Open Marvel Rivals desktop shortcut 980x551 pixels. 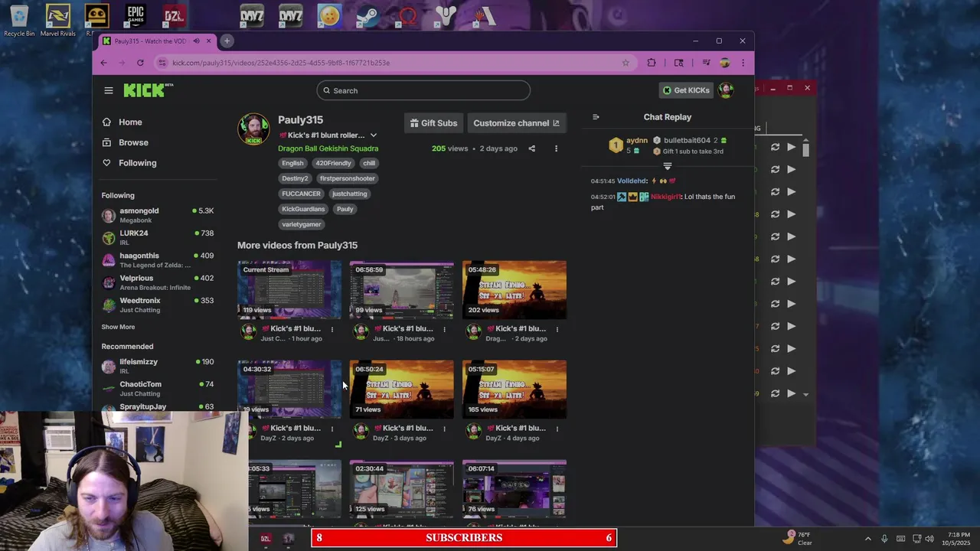(x=58, y=21)
